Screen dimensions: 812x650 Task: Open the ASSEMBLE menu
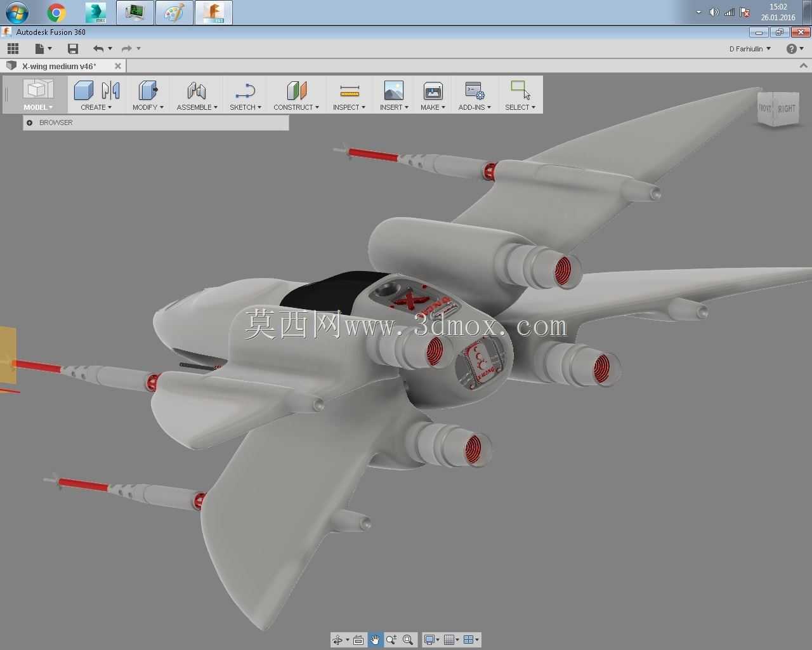[x=197, y=107]
